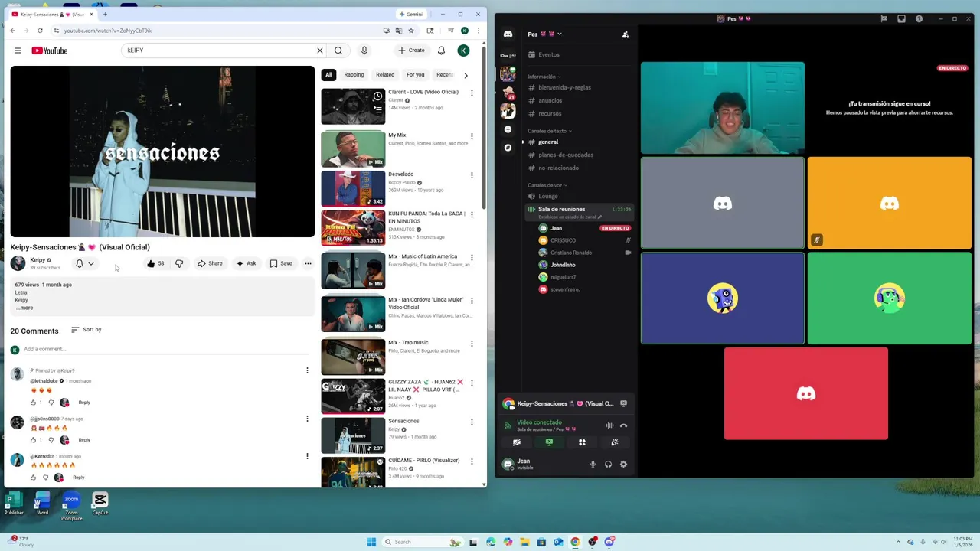
Task: Start YouTube voice search with microphone
Action: [364, 51]
